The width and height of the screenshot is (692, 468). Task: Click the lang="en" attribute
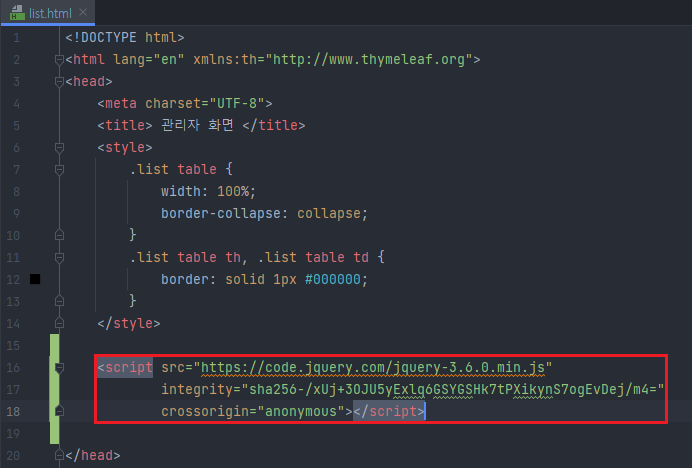(148, 60)
